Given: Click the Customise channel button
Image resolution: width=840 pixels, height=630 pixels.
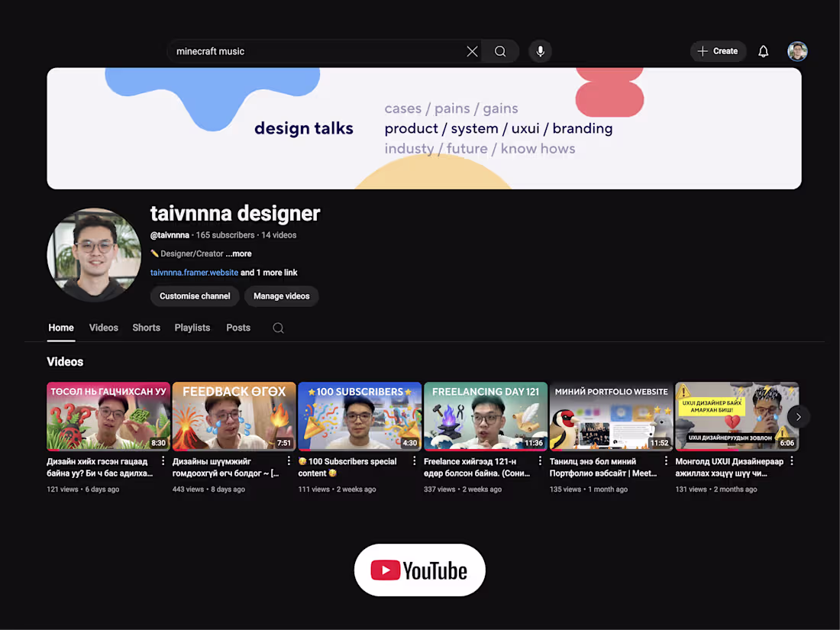Looking at the screenshot, I should tap(194, 296).
